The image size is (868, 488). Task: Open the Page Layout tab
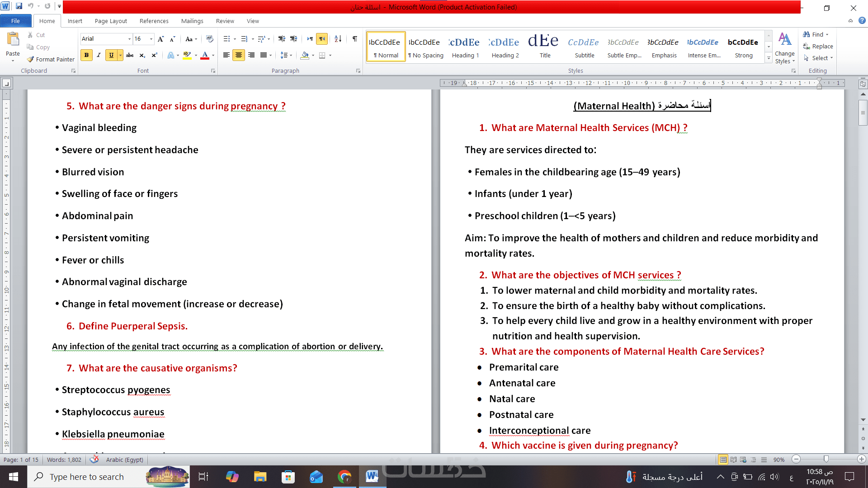pos(111,21)
